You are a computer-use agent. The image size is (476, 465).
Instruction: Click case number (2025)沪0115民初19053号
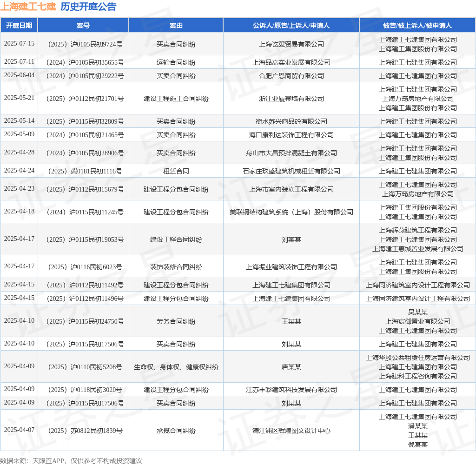click(85, 239)
